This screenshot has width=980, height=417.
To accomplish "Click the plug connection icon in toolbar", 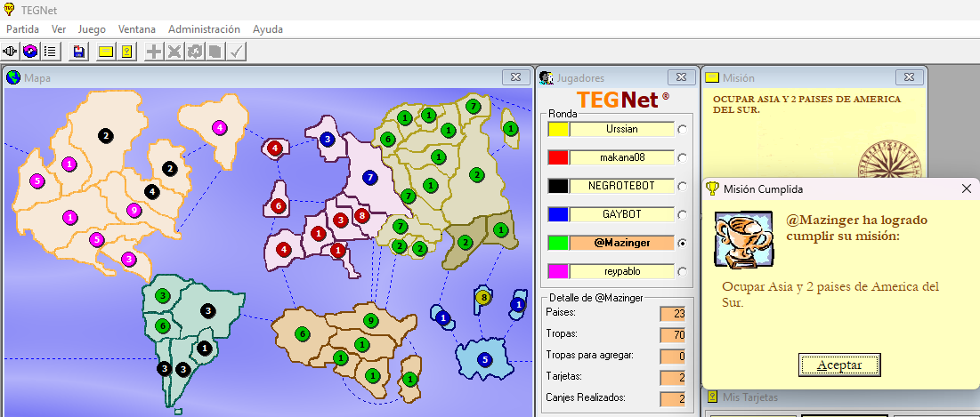I will [x=12, y=52].
